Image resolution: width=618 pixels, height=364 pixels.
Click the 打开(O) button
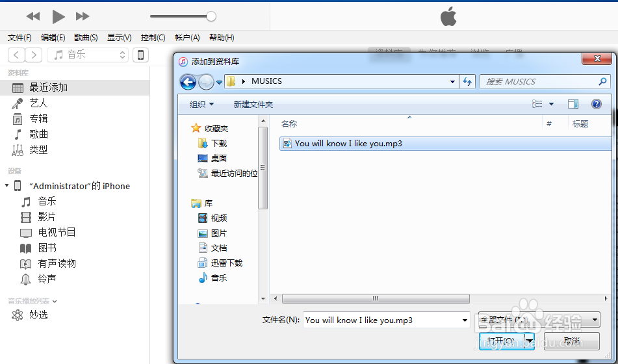coord(502,341)
